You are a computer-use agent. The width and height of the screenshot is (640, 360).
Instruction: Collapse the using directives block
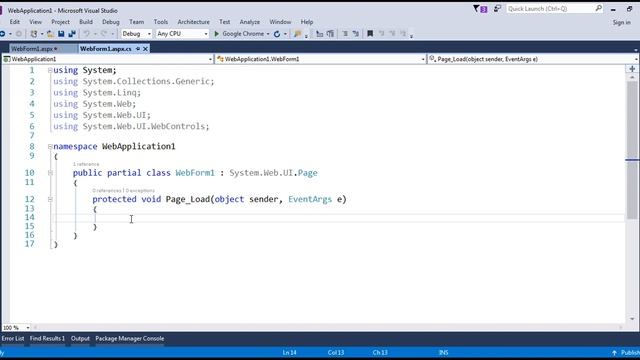click(x=50, y=71)
